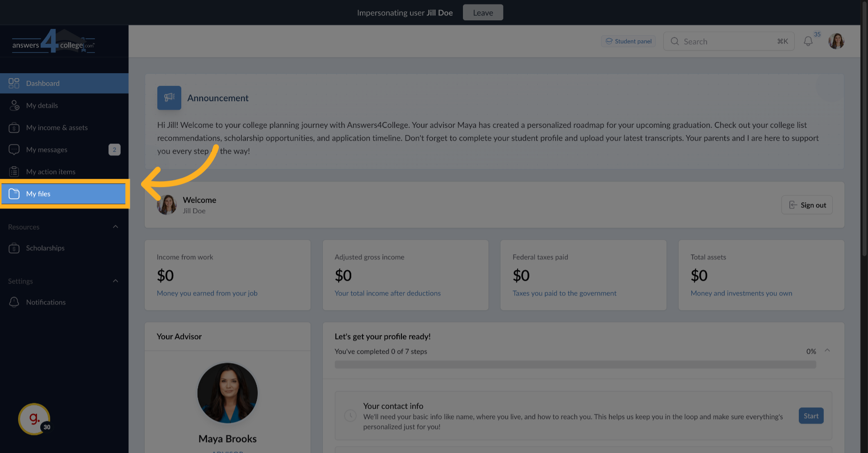Open My income & assets page
Image resolution: width=868 pixels, height=453 pixels.
click(57, 127)
